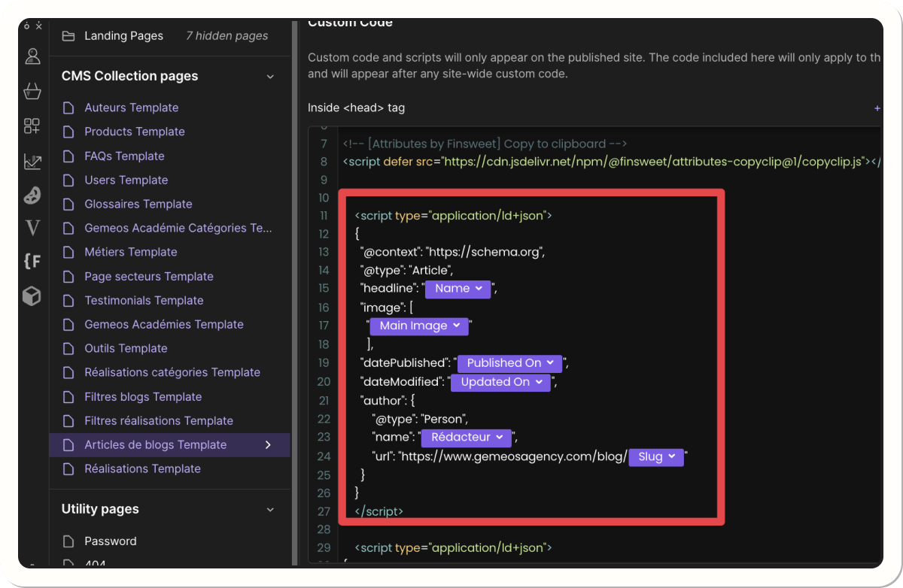Open the Réalisations catégories Template page

[172, 372]
